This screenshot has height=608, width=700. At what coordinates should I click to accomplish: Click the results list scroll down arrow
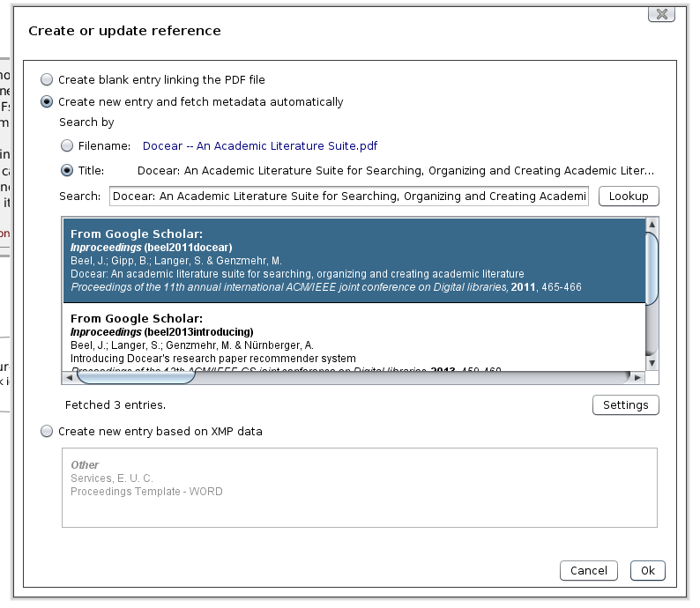click(x=652, y=364)
